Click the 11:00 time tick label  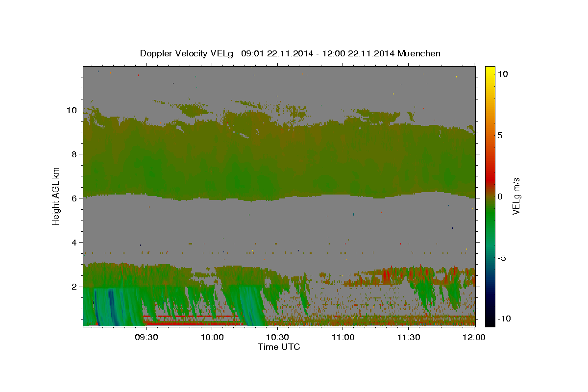(343, 337)
